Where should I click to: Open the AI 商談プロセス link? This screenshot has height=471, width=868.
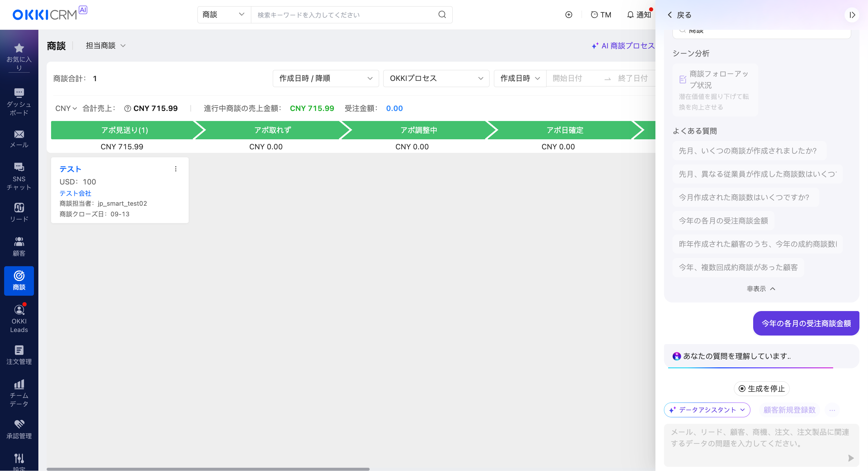[x=623, y=45]
